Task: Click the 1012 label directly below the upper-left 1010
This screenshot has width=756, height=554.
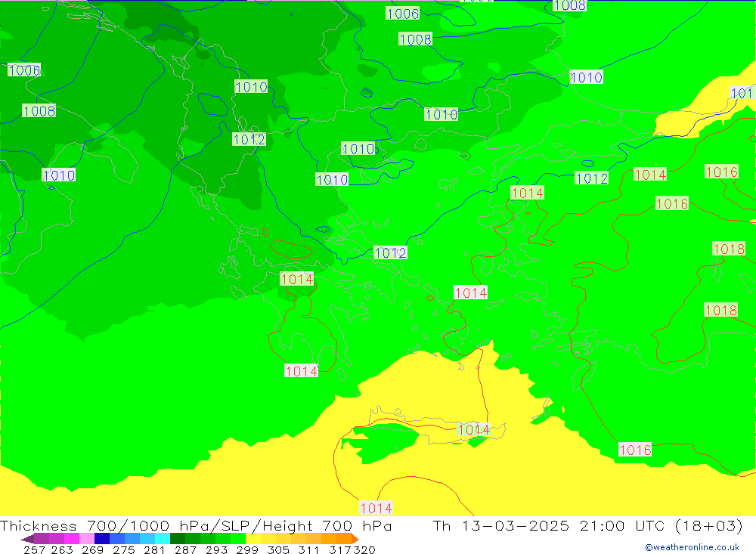Action: pyautogui.click(x=249, y=139)
